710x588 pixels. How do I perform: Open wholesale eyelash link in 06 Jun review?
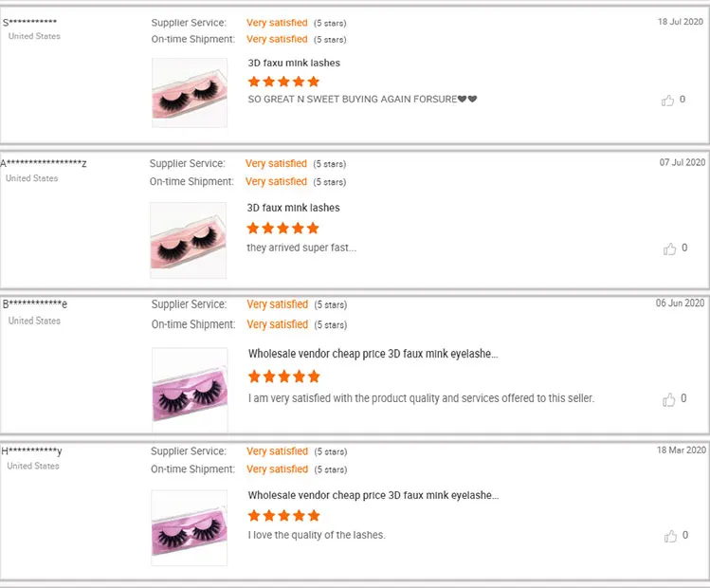373,354
